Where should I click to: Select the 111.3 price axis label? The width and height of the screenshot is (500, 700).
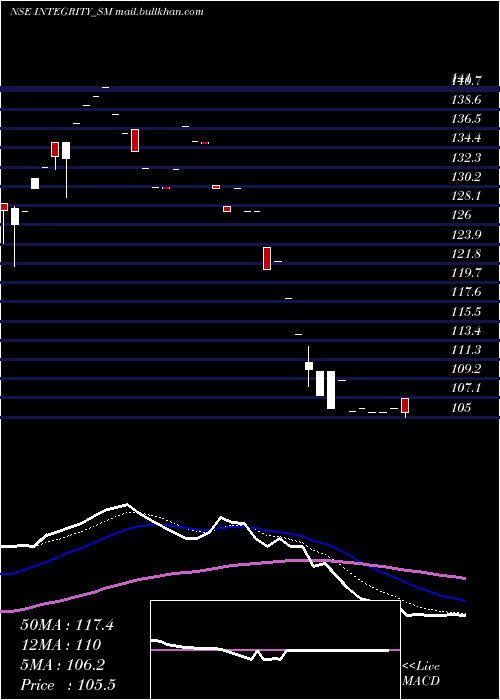coord(466,350)
